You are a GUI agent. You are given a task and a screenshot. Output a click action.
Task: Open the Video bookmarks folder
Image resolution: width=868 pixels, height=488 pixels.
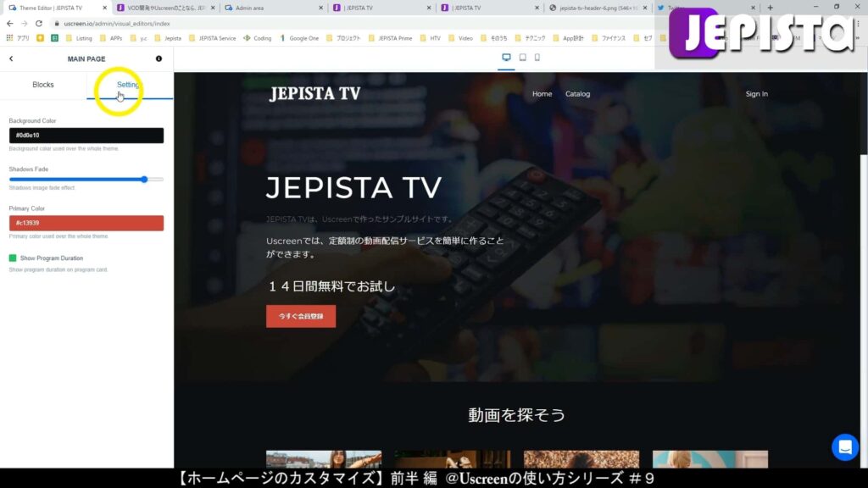pyautogui.click(x=460, y=38)
